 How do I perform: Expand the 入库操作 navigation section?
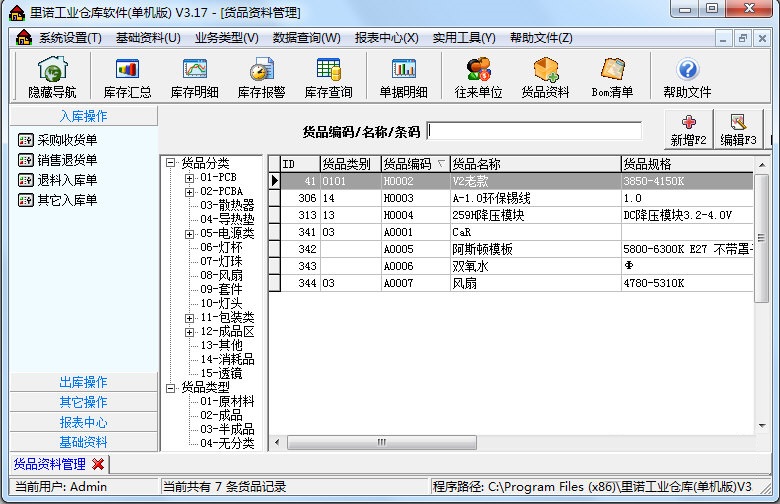click(x=84, y=116)
